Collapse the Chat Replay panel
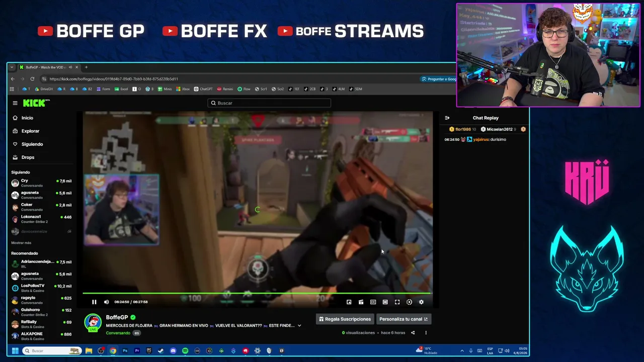 pyautogui.click(x=447, y=118)
